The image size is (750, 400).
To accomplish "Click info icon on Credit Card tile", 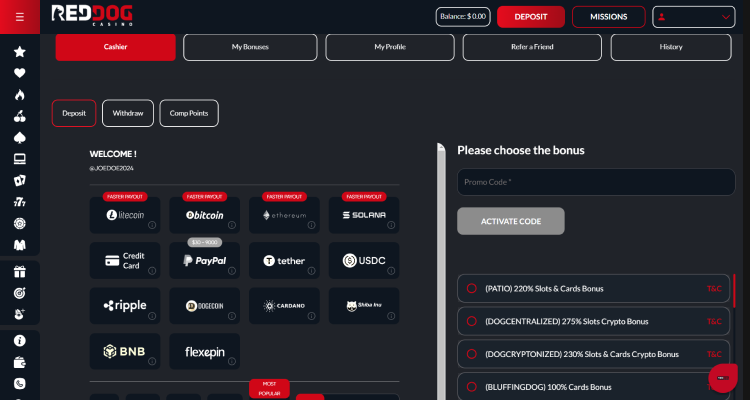I will (x=152, y=271).
